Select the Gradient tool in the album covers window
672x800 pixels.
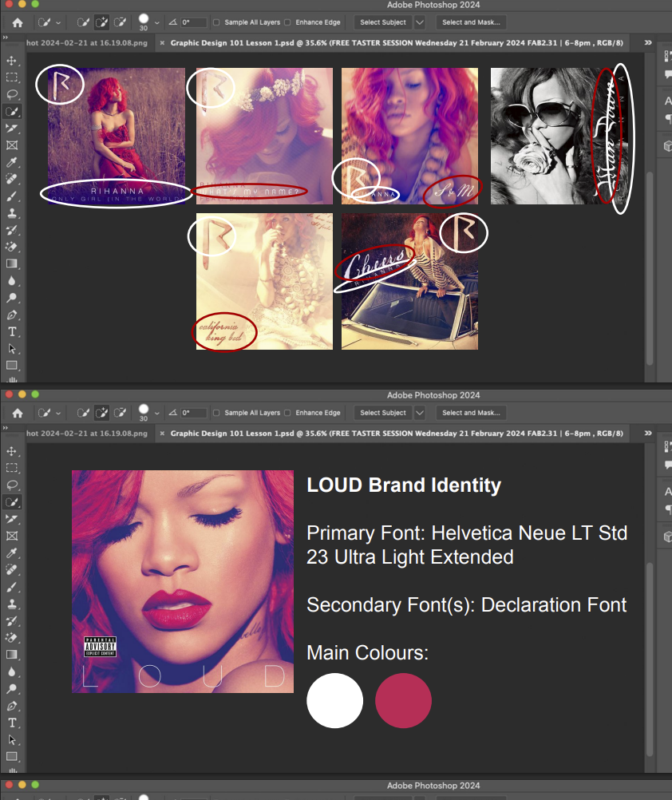coord(12,263)
